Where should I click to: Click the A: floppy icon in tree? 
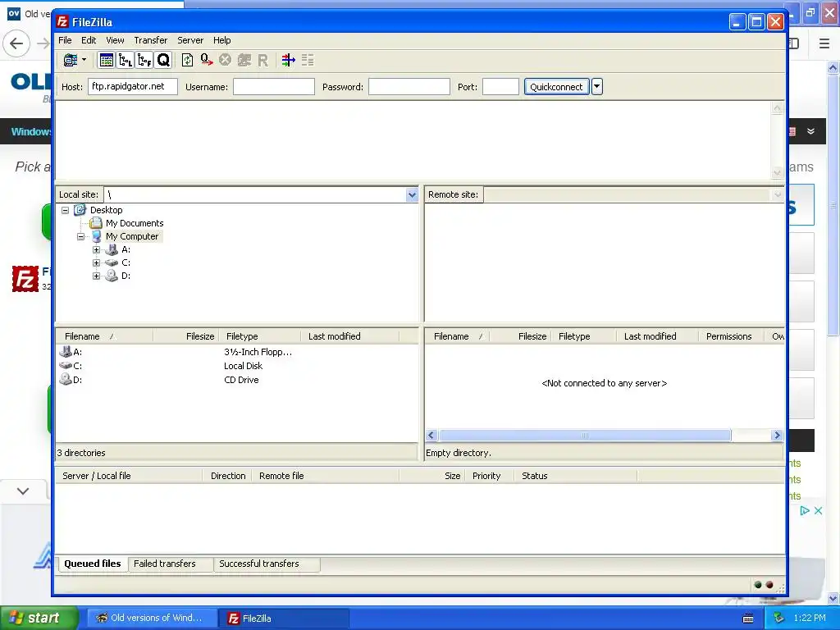coord(112,249)
